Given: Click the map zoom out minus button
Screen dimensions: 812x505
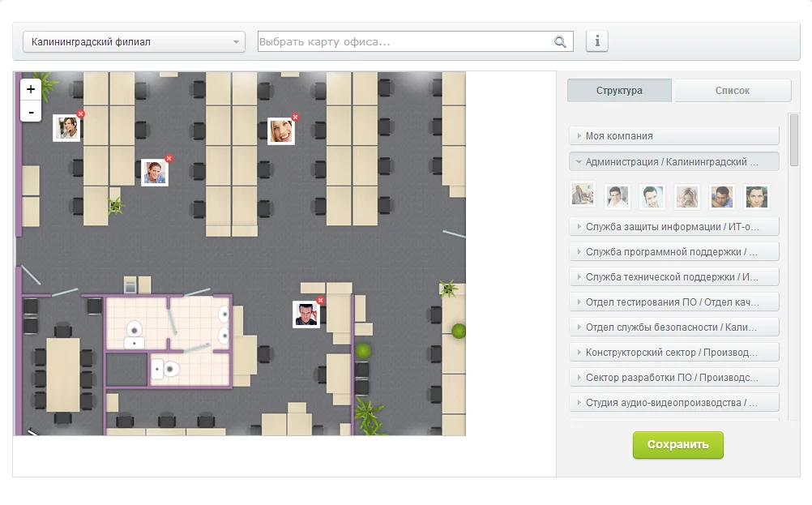Looking at the screenshot, I should [x=31, y=111].
